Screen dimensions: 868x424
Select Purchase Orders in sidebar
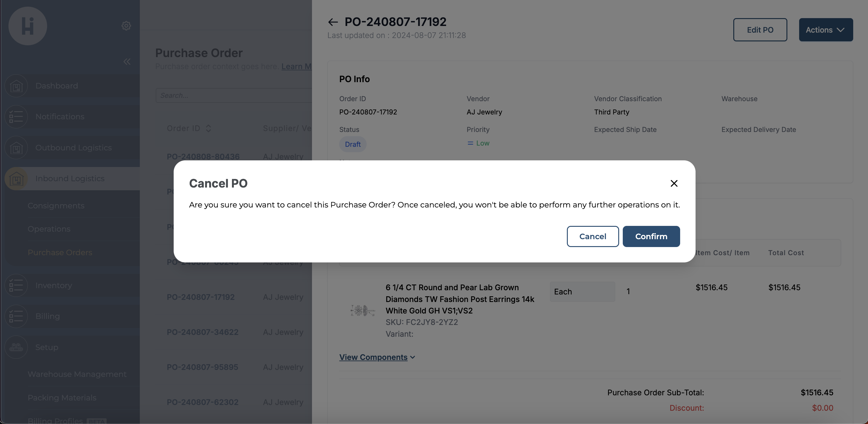coord(59,252)
